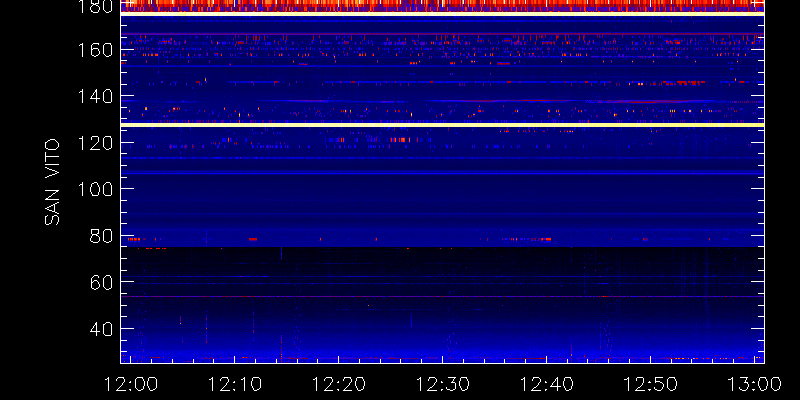Click the SAN VITO axis title
This screenshot has height=400, width=800.
click(53, 182)
